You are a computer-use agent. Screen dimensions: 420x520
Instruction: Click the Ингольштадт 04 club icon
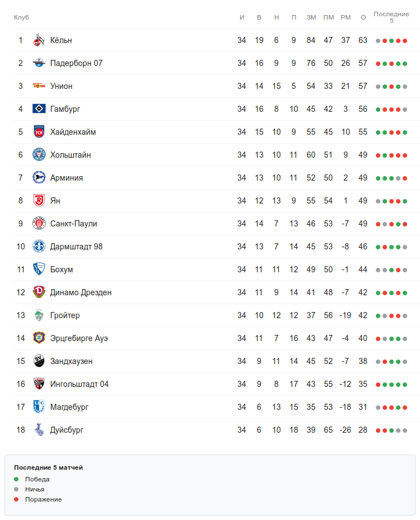pos(39,384)
